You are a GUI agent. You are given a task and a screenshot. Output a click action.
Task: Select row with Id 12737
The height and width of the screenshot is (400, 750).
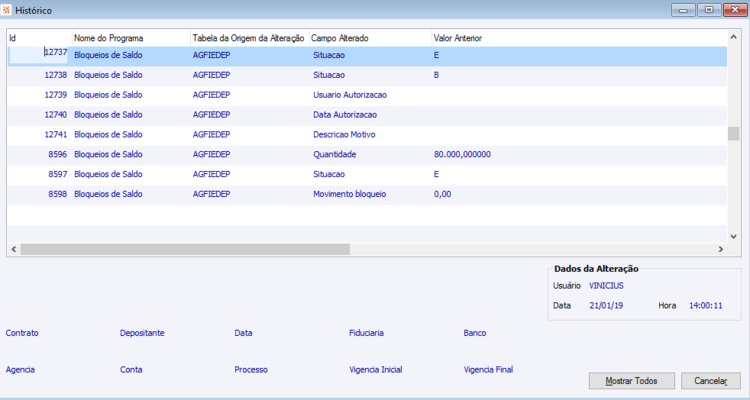[x=367, y=56]
